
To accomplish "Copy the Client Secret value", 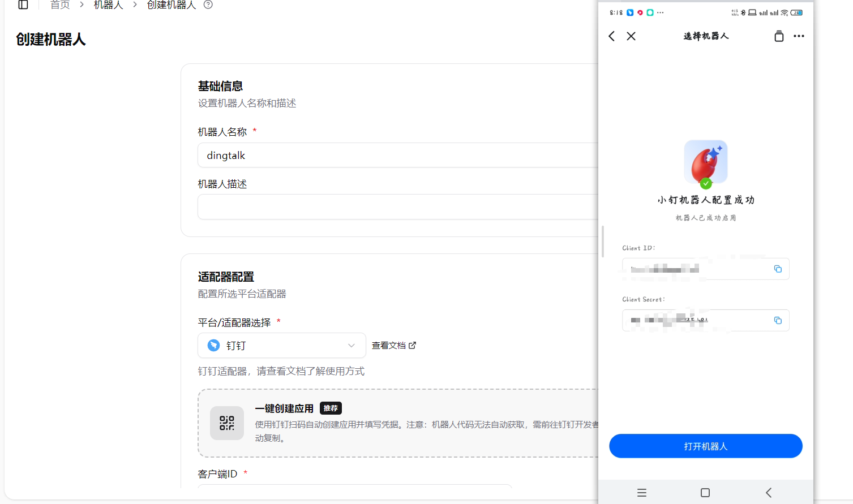I will click(x=778, y=320).
